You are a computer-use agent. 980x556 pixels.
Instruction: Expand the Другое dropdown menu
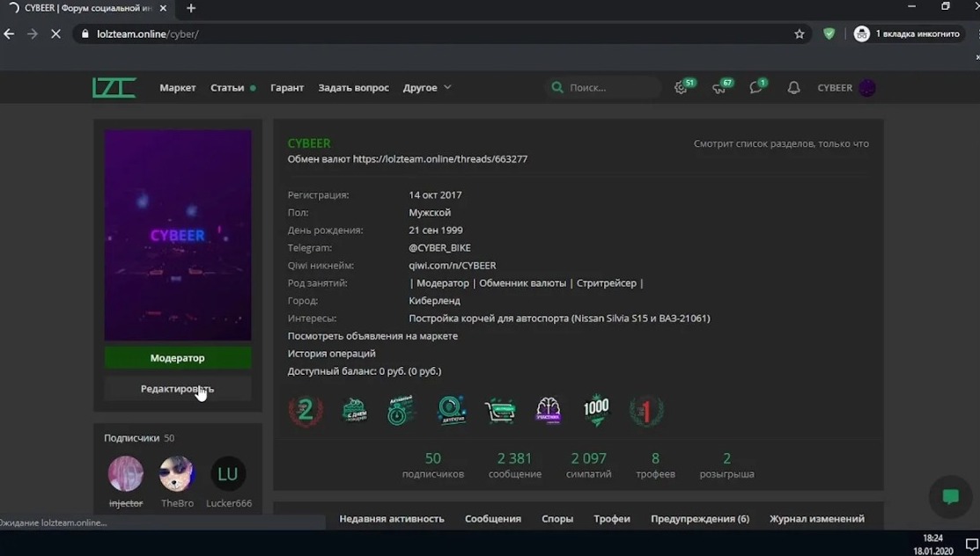click(x=427, y=88)
